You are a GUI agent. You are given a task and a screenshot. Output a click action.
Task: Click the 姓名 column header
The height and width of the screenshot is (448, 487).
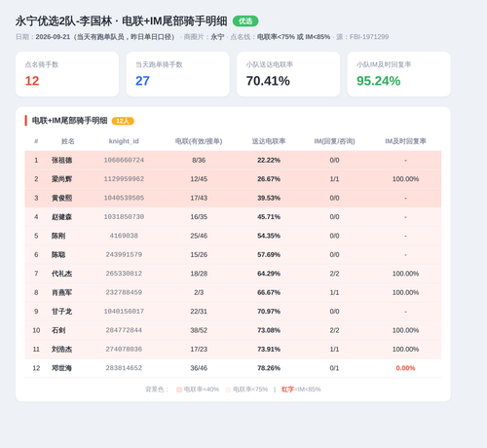click(x=68, y=141)
